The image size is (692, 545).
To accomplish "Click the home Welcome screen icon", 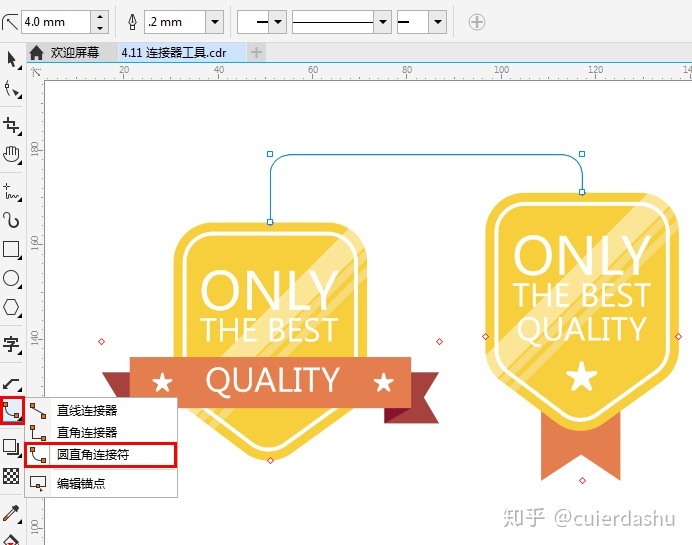I will tap(37, 53).
